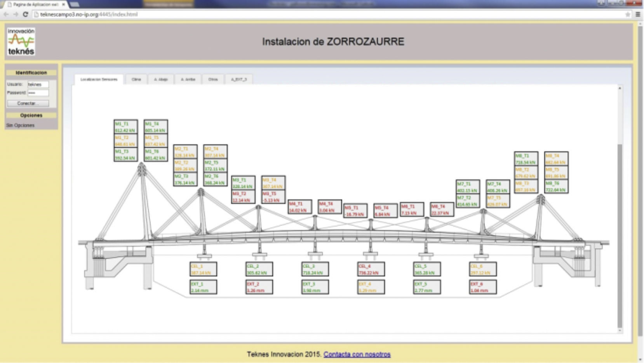Select the CEL_4 load cell box
The image size is (644, 363).
pos(371,269)
